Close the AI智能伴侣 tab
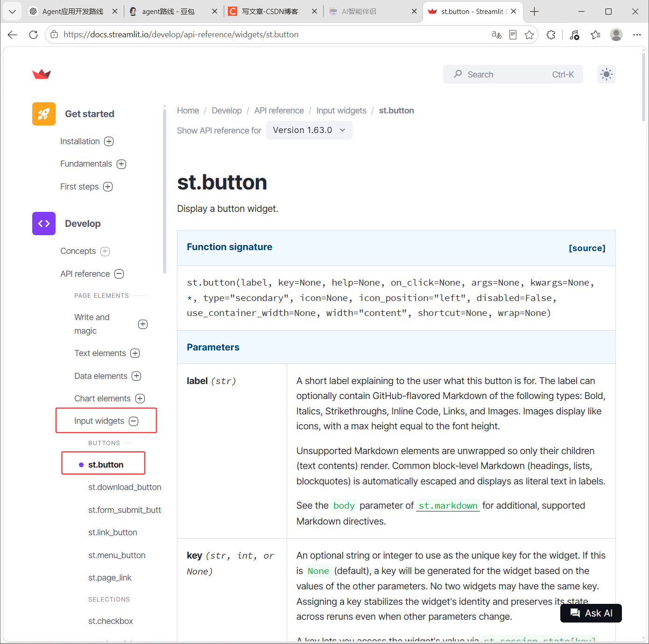649x644 pixels. pos(414,12)
